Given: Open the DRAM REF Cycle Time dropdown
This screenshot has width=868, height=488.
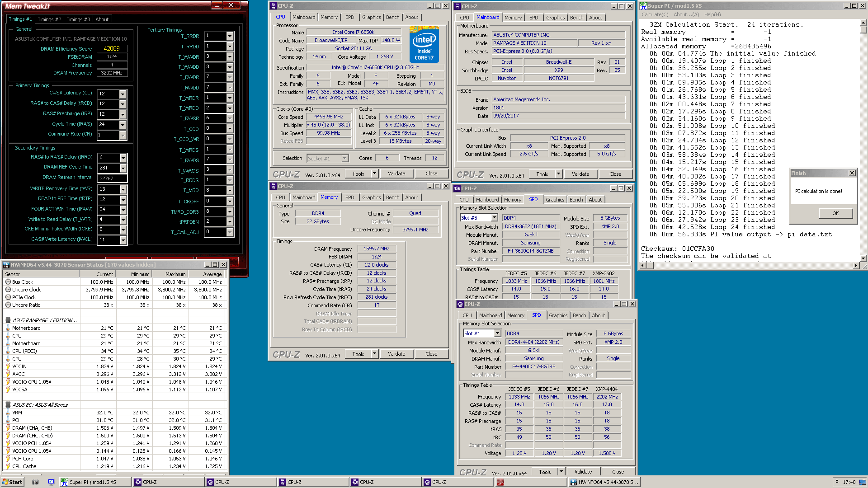Looking at the screenshot, I should [123, 168].
